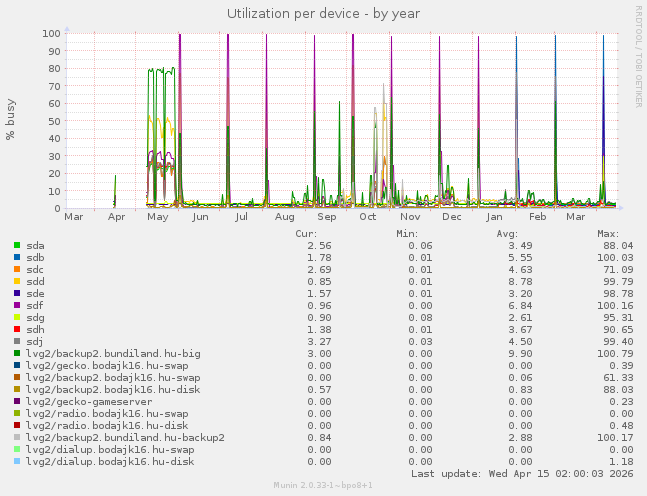Viewport: 647px width, 496px height.
Task: Select the sdf legend label
Action: pyautogui.click(x=35, y=306)
